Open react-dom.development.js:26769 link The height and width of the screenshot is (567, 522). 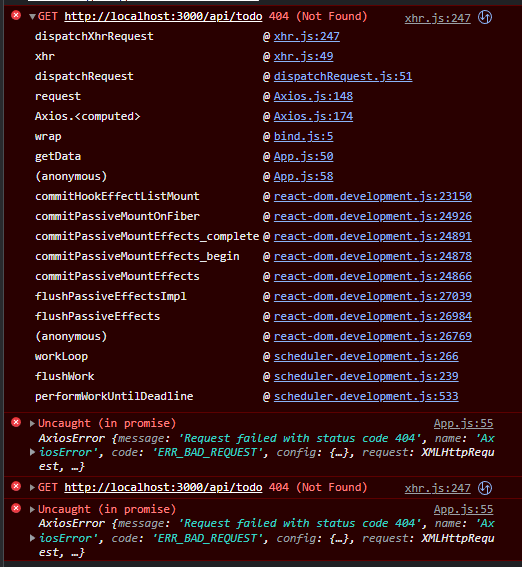click(x=373, y=336)
